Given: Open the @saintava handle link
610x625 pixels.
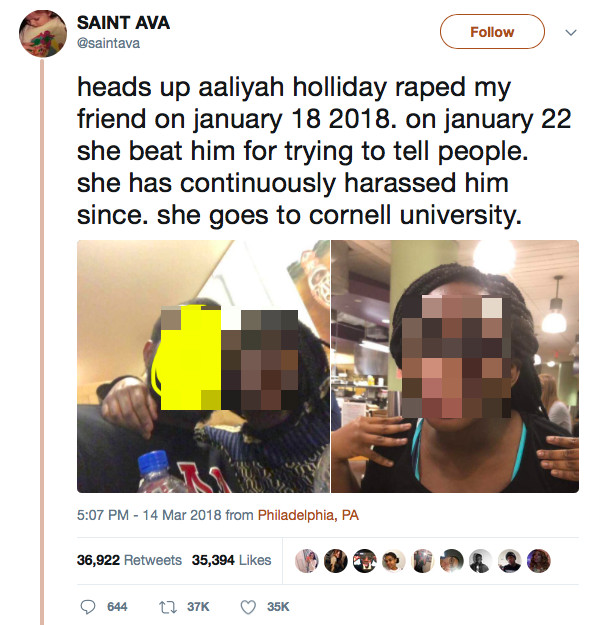Looking at the screenshot, I should point(108,43).
